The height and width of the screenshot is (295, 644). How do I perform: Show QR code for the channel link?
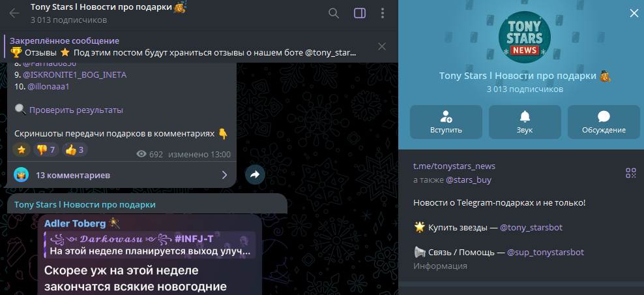[630, 173]
